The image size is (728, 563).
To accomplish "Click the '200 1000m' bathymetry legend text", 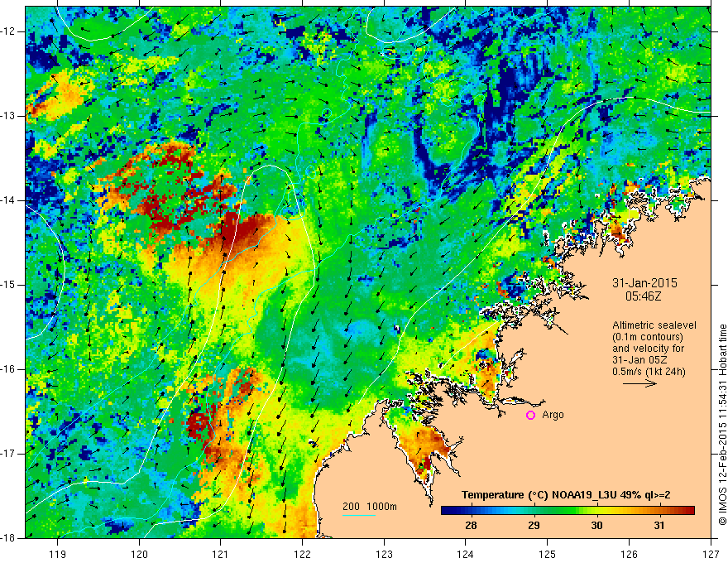I will point(370,507).
